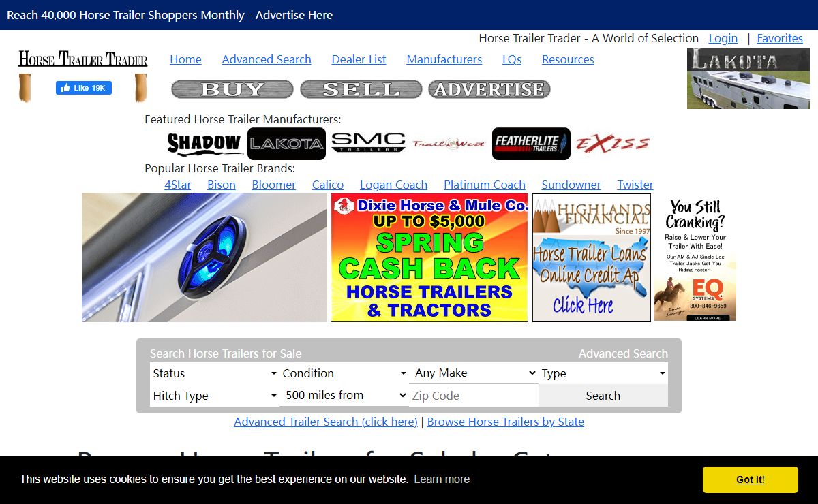
Task: Open the Platinum Coach brand link
Action: [x=485, y=185]
